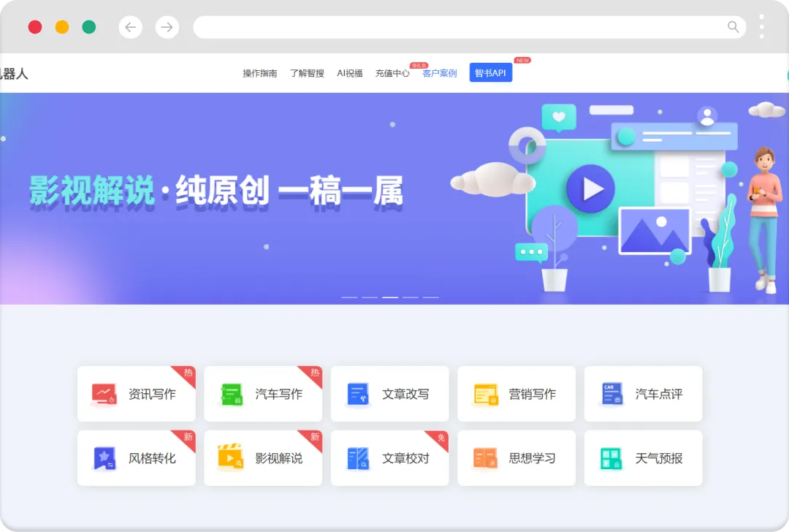Go to 充值中心 in navigation
The height and width of the screenshot is (532, 789).
pos(392,73)
